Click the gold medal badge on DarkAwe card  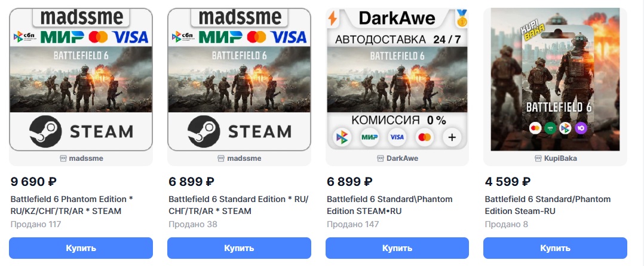pyautogui.click(x=461, y=18)
